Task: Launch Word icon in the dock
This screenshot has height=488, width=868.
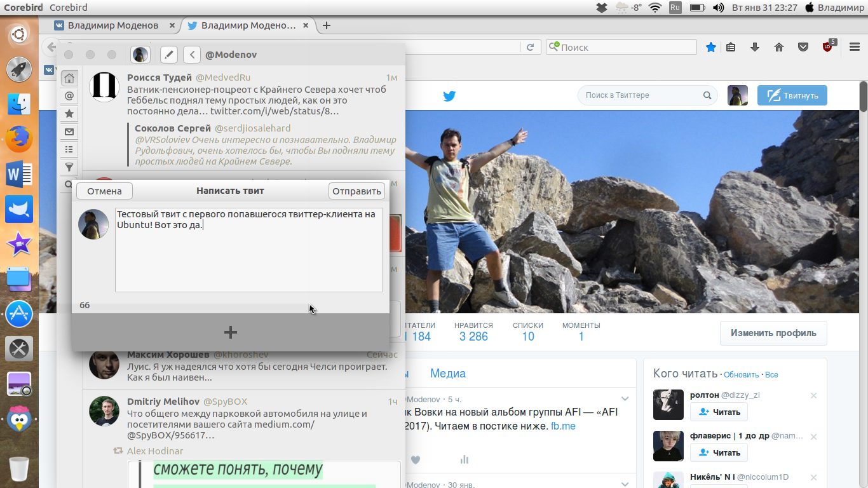Action: pyautogui.click(x=18, y=173)
